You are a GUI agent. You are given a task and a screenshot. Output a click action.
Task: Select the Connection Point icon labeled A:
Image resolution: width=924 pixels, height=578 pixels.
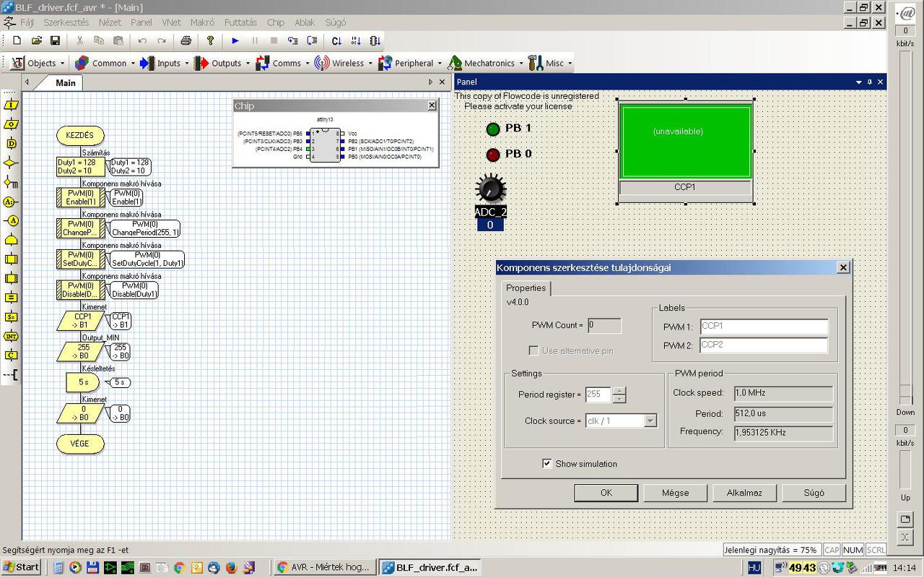11,202
